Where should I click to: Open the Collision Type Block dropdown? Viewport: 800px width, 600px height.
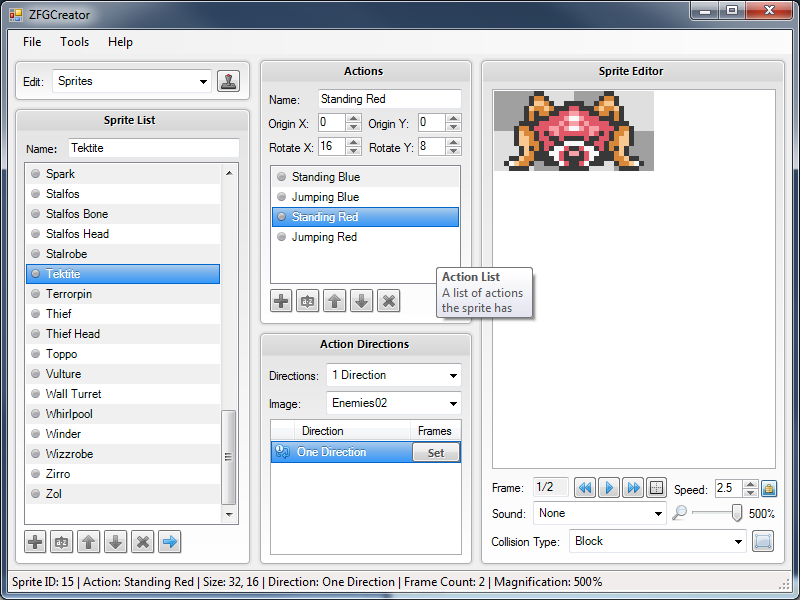(x=738, y=541)
